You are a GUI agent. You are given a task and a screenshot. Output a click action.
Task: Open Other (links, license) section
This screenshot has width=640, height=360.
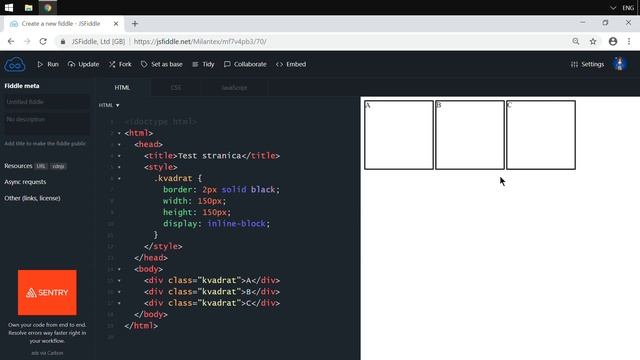pyautogui.click(x=32, y=198)
